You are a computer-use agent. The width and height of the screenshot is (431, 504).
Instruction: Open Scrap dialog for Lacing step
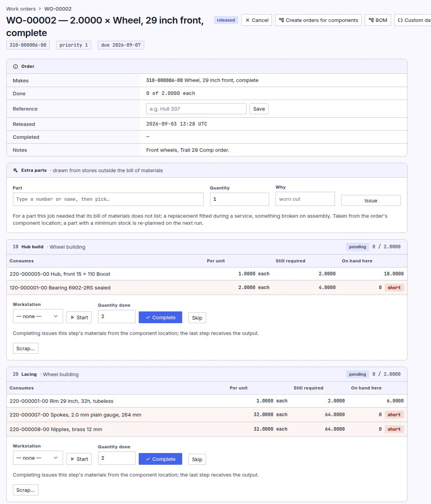coord(25,490)
